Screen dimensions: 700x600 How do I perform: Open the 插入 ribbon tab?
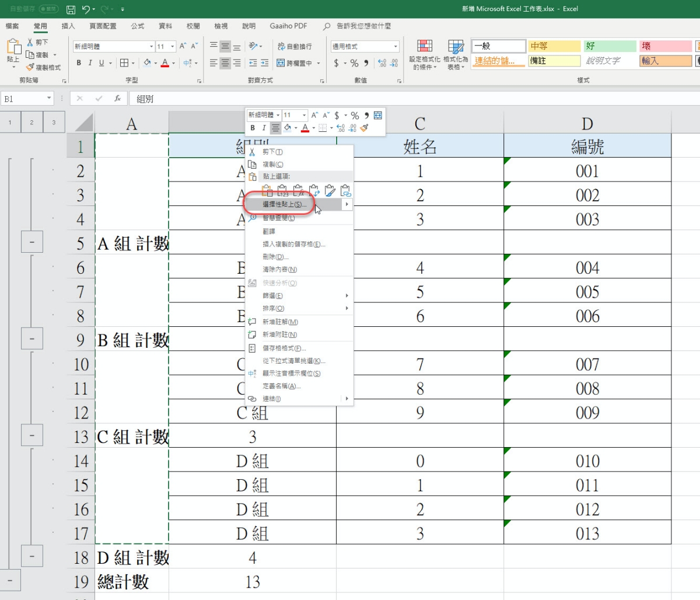(x=68, y=26)
